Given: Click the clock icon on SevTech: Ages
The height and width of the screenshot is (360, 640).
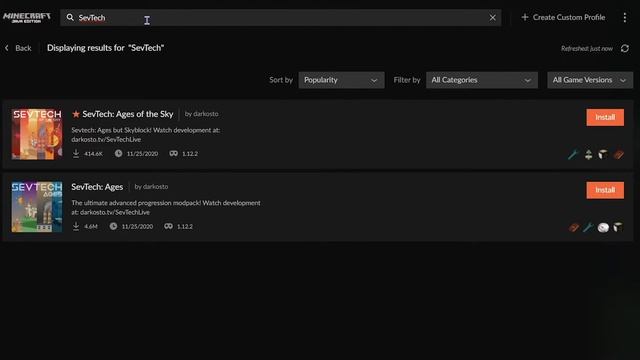Looking at the screenshot, I should pos(113,226).
